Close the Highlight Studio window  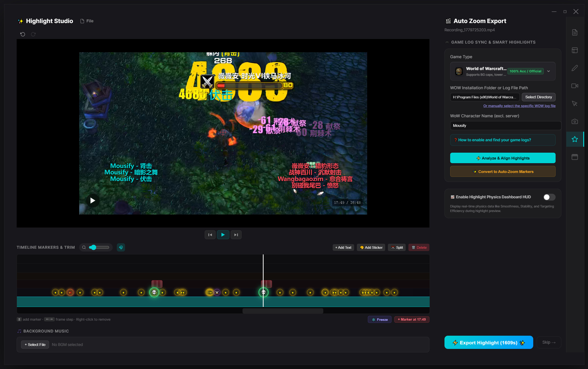tap(576, 12)
